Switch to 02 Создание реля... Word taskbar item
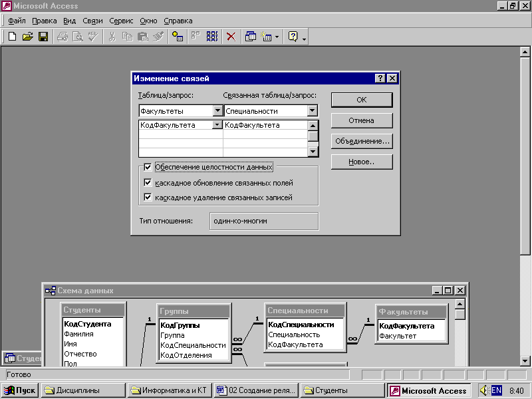Screen dimensions: 532x399 coord(256,390)
